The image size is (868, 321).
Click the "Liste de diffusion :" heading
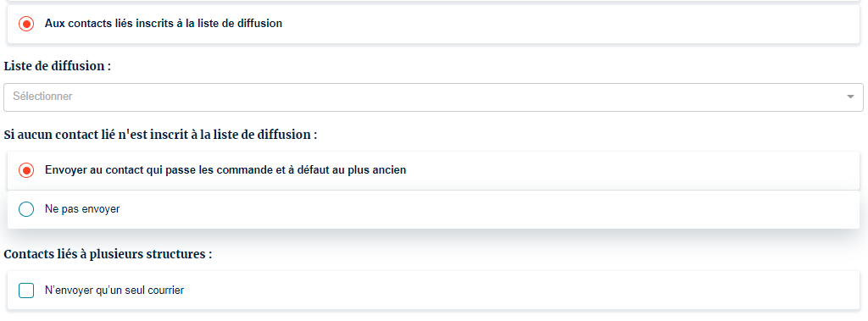(x=58, y=66)
